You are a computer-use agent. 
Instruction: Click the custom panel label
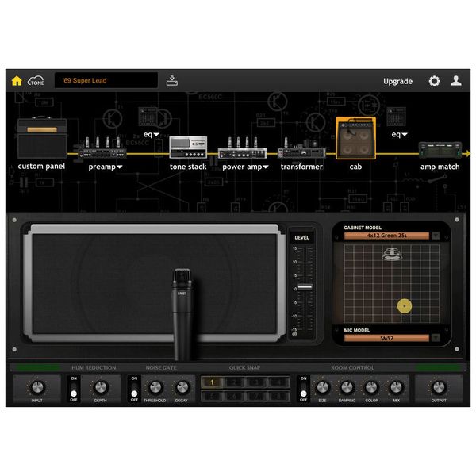pos(41,166)
